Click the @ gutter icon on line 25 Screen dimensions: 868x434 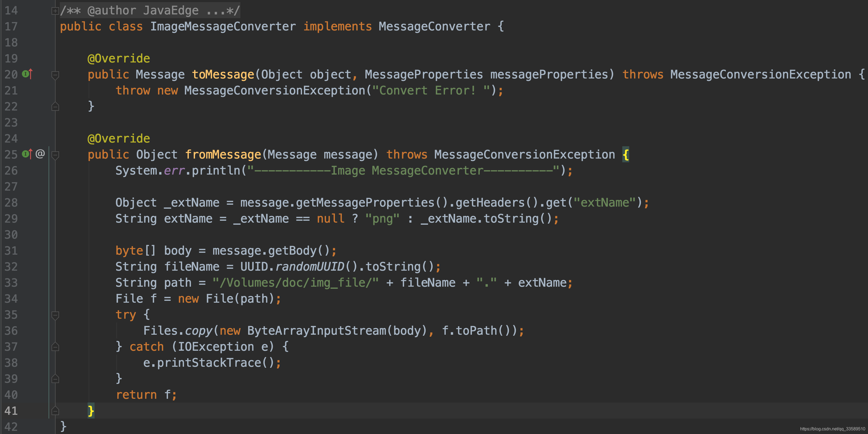point(40,154)
